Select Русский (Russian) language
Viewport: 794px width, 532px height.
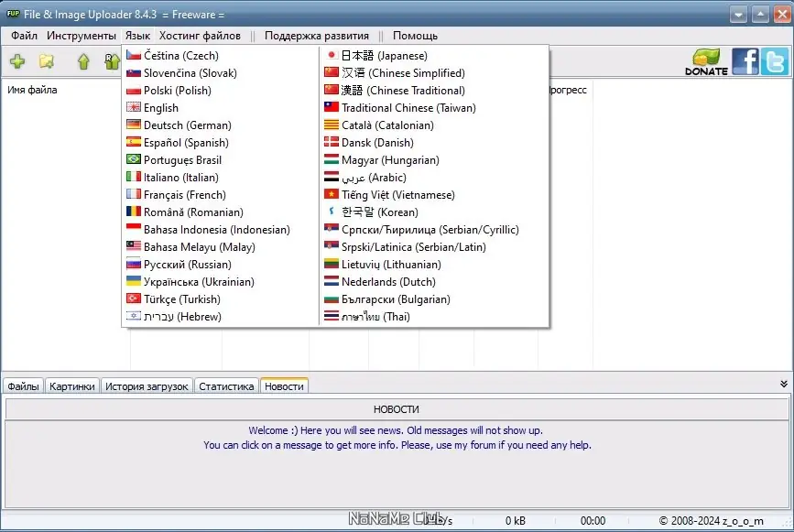[221, 265]
